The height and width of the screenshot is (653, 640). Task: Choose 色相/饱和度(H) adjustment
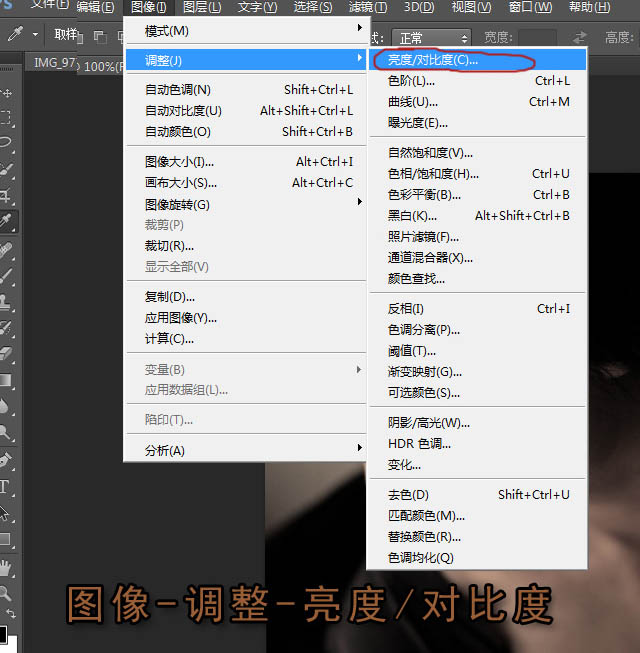click(477, 174)
